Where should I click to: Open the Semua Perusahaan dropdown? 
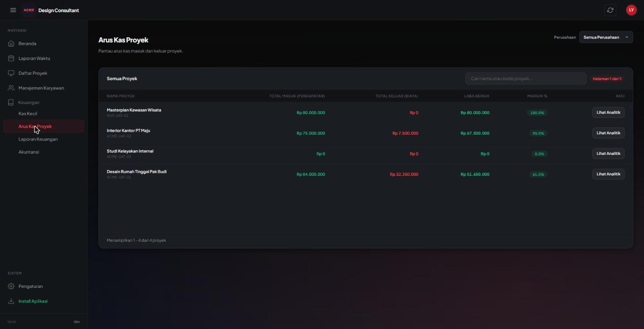606,37
